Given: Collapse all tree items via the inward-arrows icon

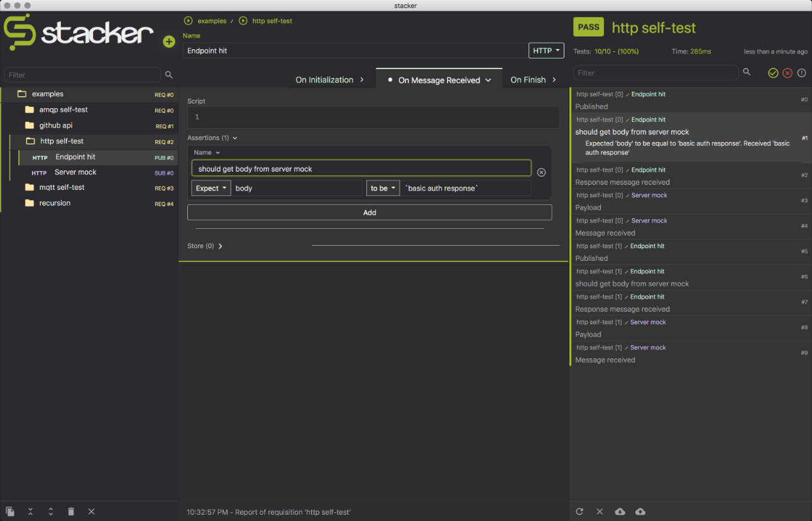Looking at the screenshot, I should pos(30,512).
